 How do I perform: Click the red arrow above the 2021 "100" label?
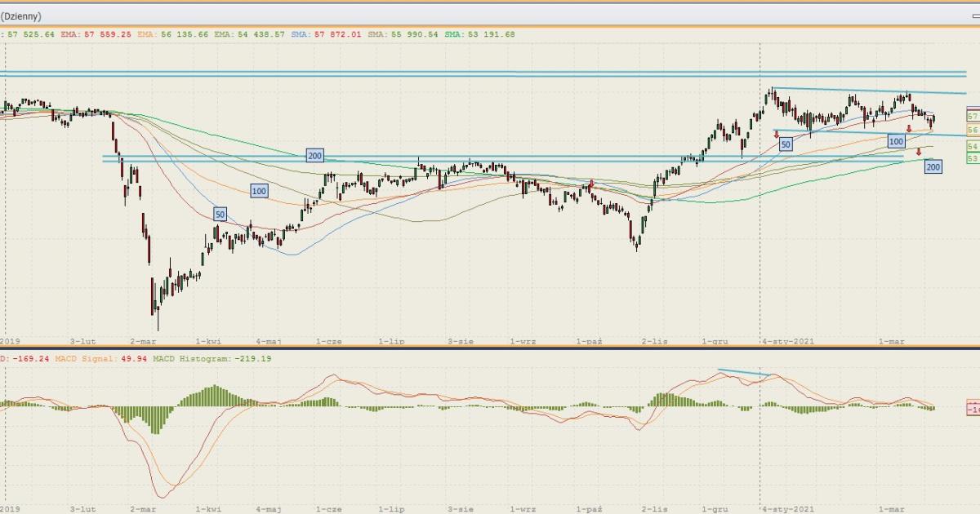(909, 129)
